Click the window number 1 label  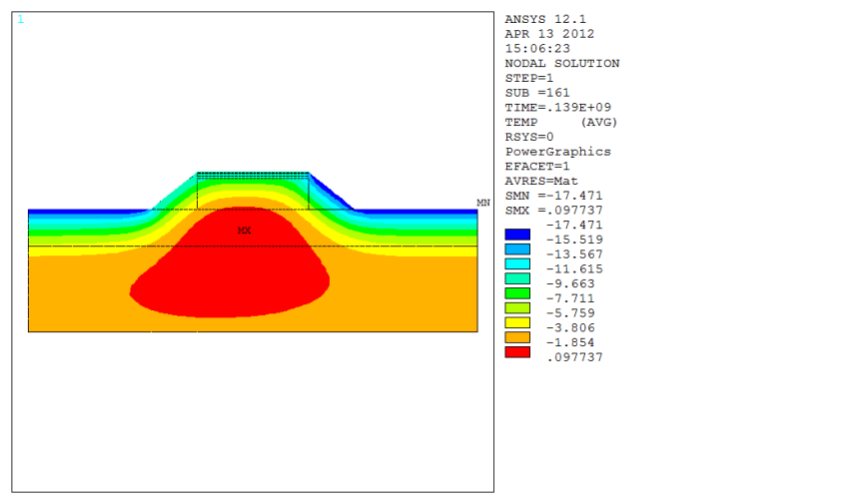pos(20,19)
